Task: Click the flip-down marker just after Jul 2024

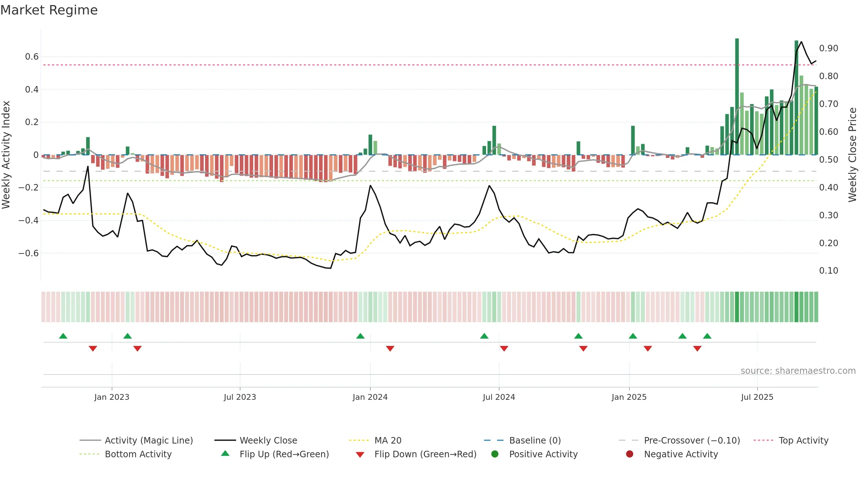Action: [504, 348]
